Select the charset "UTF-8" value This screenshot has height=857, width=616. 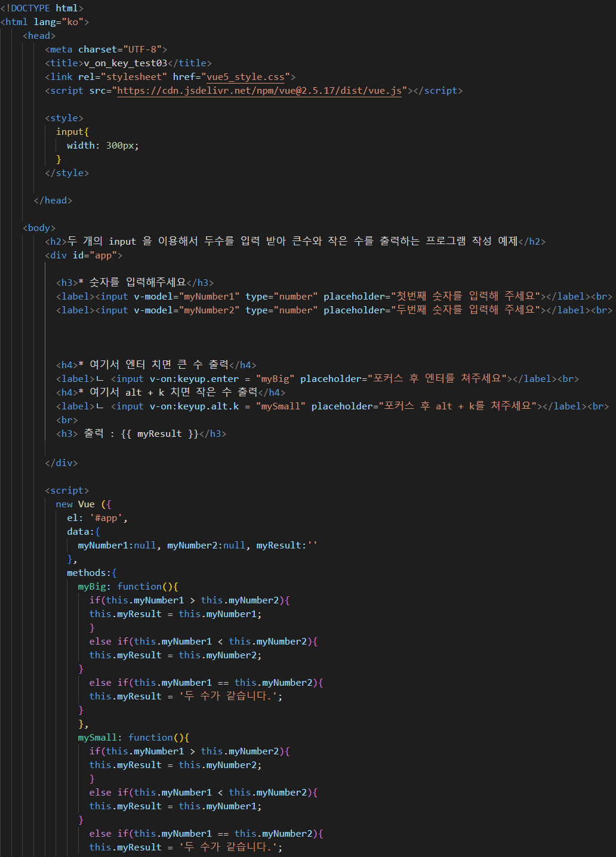click(142, 50)
